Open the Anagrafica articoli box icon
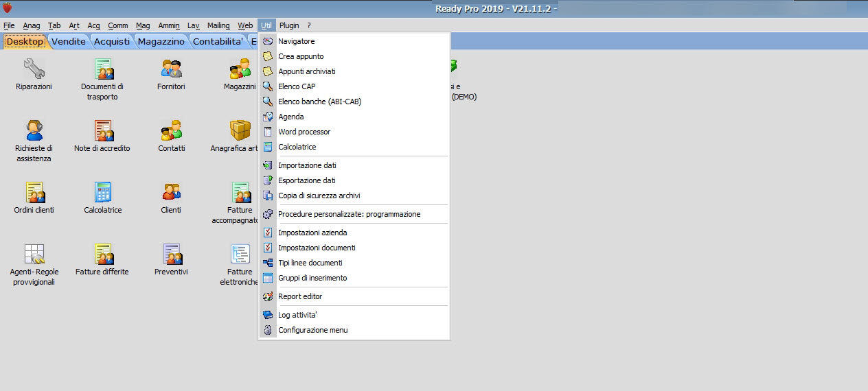 (240, 130)
